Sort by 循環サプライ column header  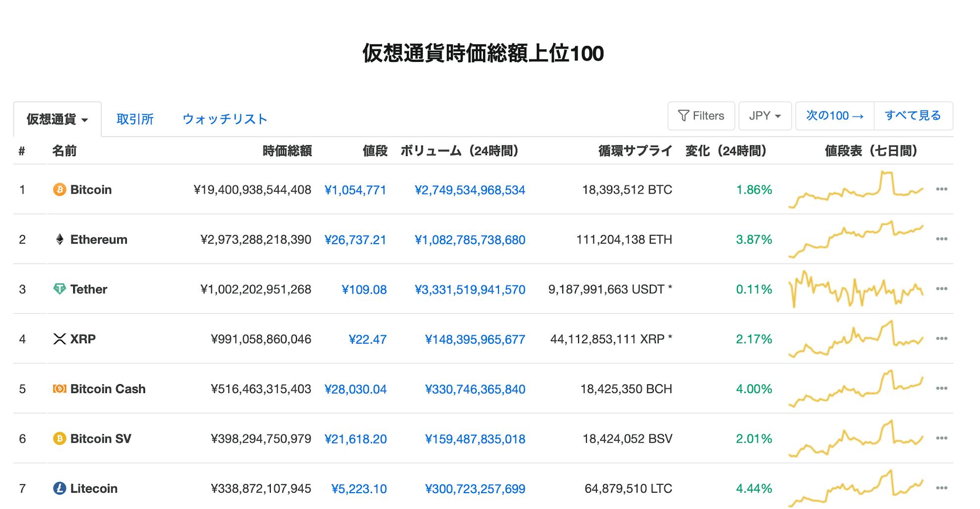pyautogui.click(x=635, y=151)
